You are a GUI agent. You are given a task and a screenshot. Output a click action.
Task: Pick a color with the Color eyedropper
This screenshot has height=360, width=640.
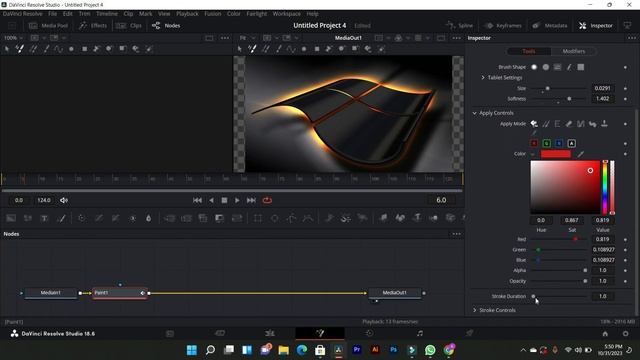(580, 154)
